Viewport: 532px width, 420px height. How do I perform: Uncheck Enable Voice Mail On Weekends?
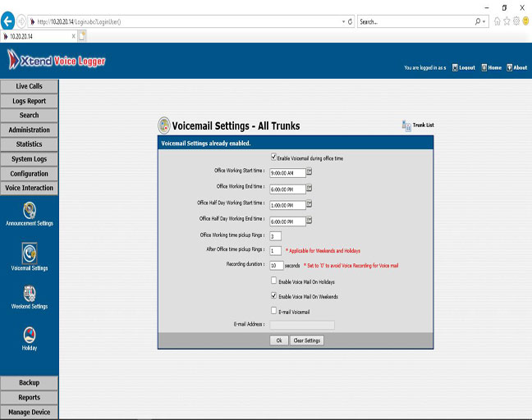[x=274, y=295]
